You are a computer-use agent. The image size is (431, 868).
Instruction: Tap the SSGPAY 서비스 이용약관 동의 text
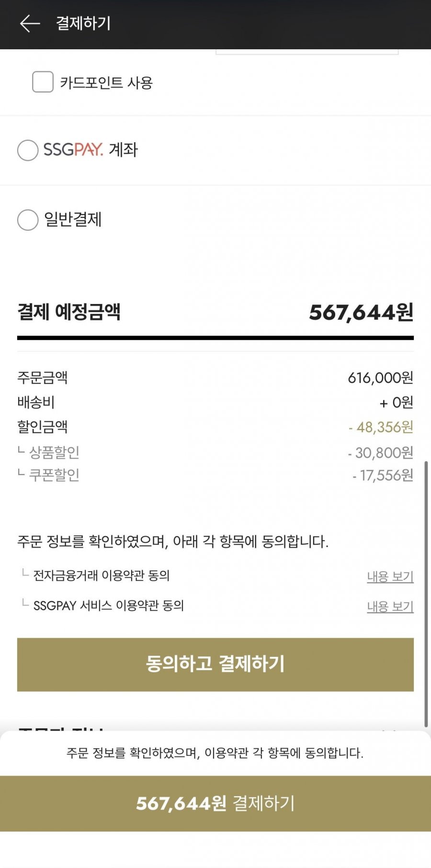click(x=109, y=606)
